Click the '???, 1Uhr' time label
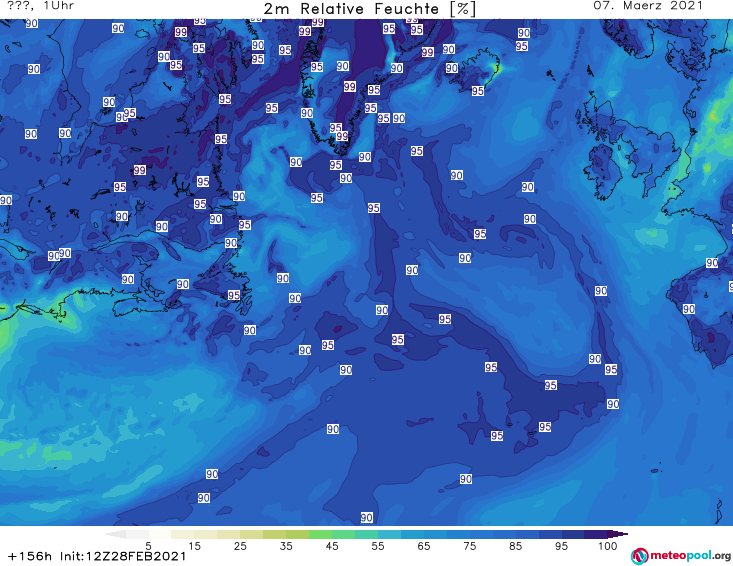This screenshot has height=566, width=733. click(x=41, y=6)
